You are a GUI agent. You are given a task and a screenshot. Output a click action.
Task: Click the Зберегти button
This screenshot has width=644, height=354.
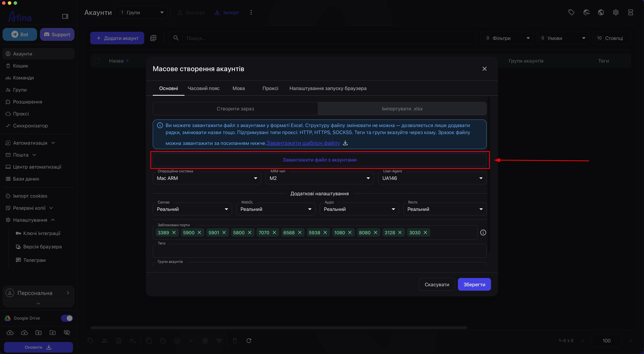pyautogui.click(x=474, y=284)
